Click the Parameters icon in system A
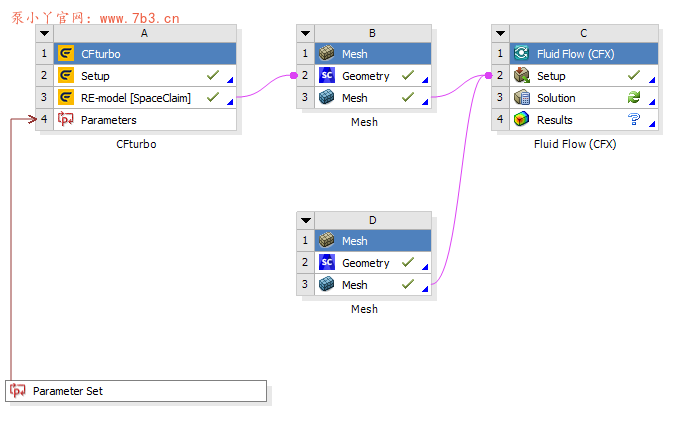The width and height of the screenshot is (681, 421). [x=66, y=119]
